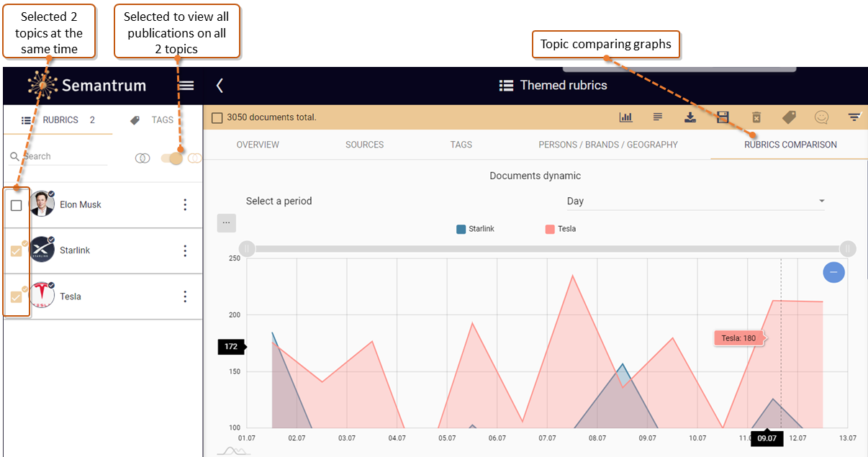This screenshot has width=868, height=457.
Task: Open the hamburger menu next to Semantrum
Action: (186, 86)
